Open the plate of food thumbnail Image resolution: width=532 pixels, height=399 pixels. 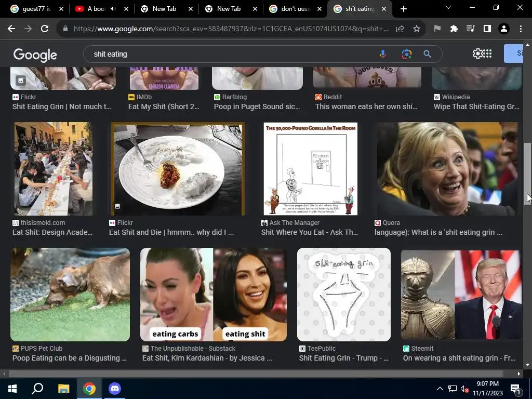(x=178, y=169)
